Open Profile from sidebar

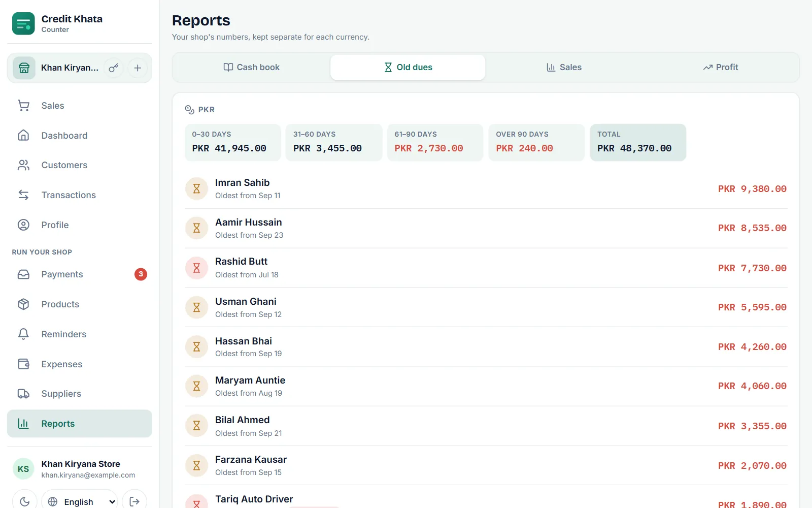[x=80, y=225]
